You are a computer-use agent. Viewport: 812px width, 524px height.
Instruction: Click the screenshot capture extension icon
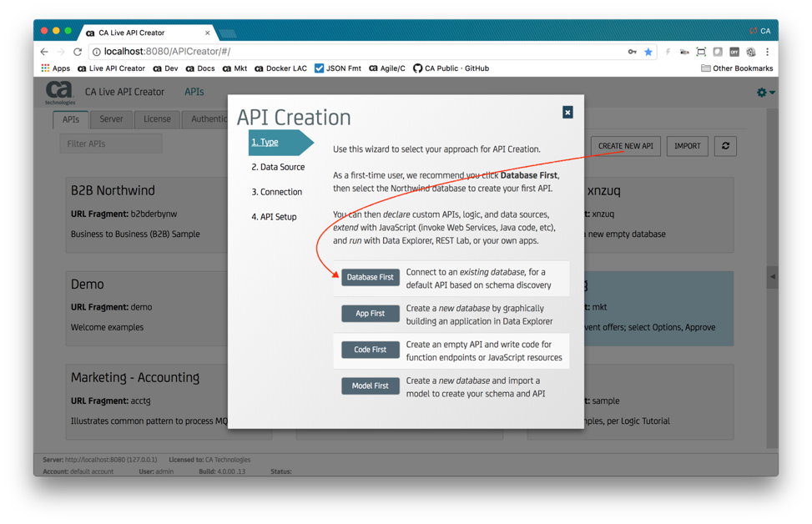(x=701, y=52)
